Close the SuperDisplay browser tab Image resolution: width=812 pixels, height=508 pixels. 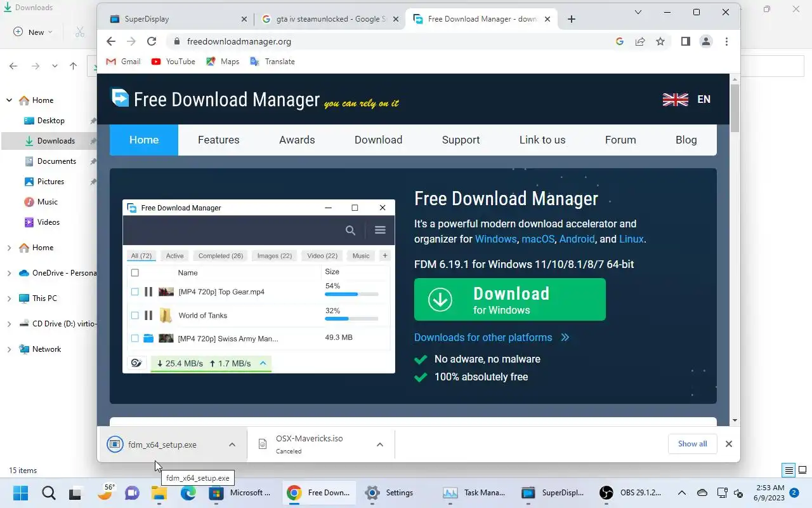pos(244,19)
